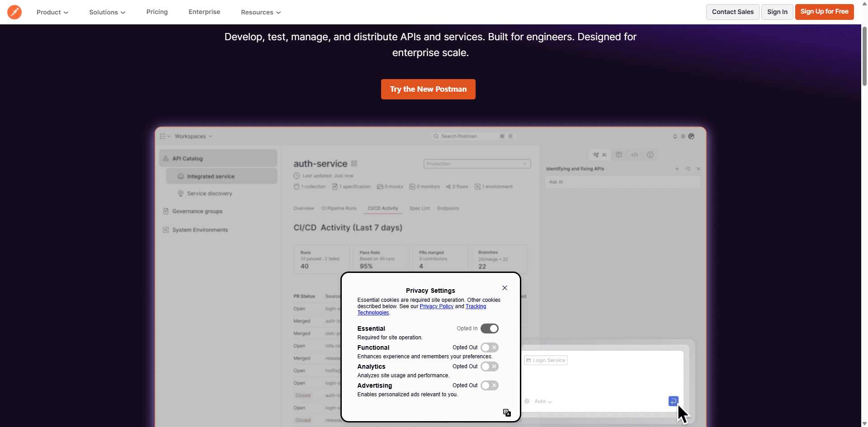Click the System Environments icon

(166, 230)
